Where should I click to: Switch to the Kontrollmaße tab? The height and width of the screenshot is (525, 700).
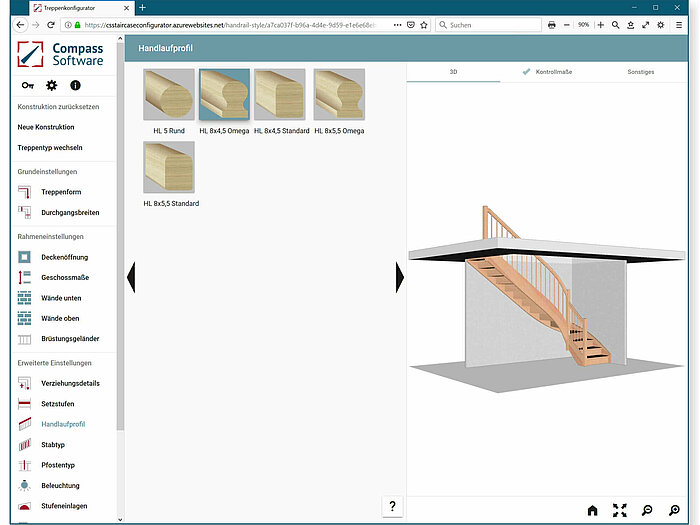[x=553, y=73]
